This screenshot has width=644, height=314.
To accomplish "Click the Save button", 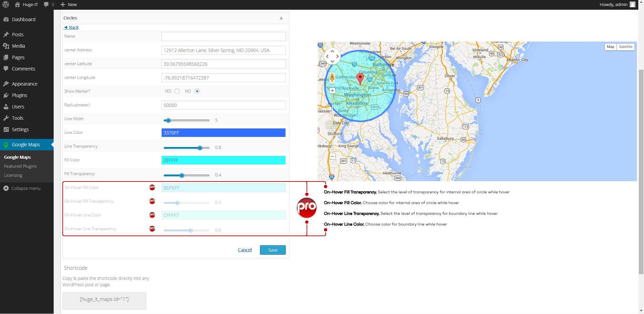I will pos(273,250).
